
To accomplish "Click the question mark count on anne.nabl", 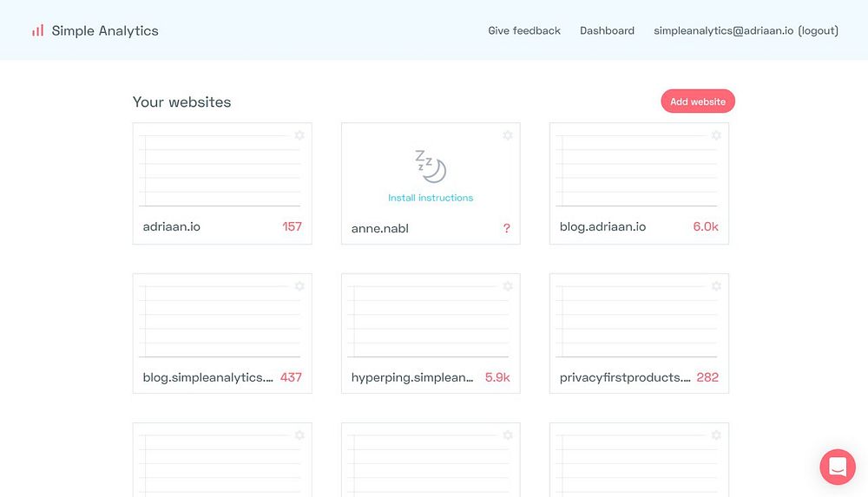I will [x=507, y=228].
